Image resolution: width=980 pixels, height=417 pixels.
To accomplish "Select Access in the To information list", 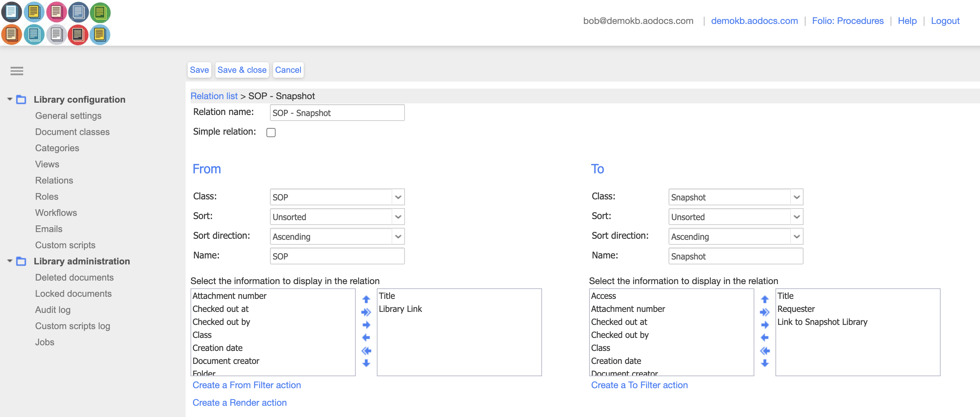I will [604, 296].
